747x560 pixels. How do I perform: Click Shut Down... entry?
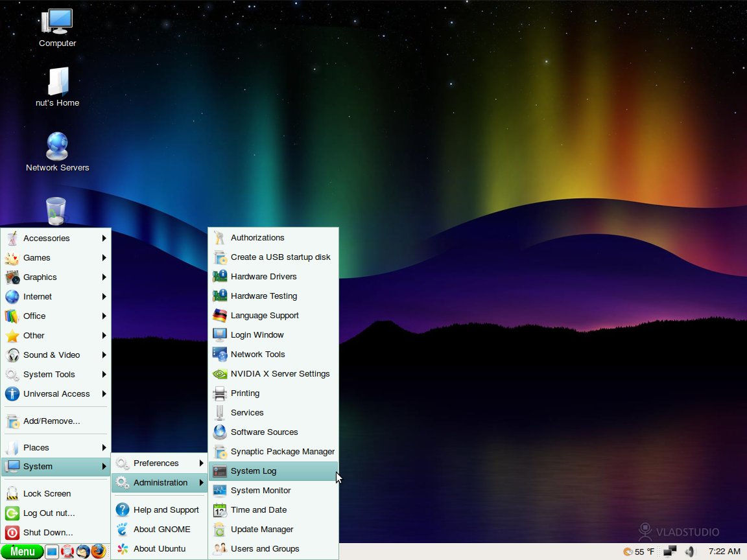56,533
